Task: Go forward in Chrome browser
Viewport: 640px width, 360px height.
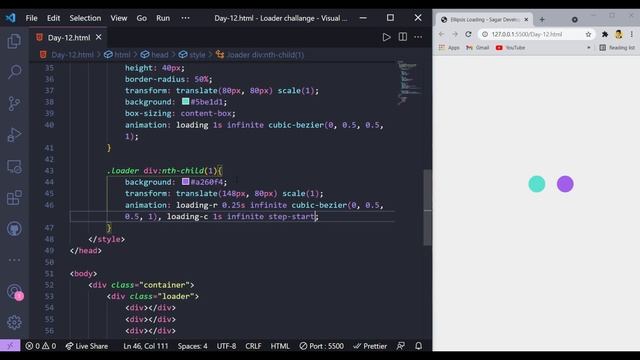Action: point(455,34)
